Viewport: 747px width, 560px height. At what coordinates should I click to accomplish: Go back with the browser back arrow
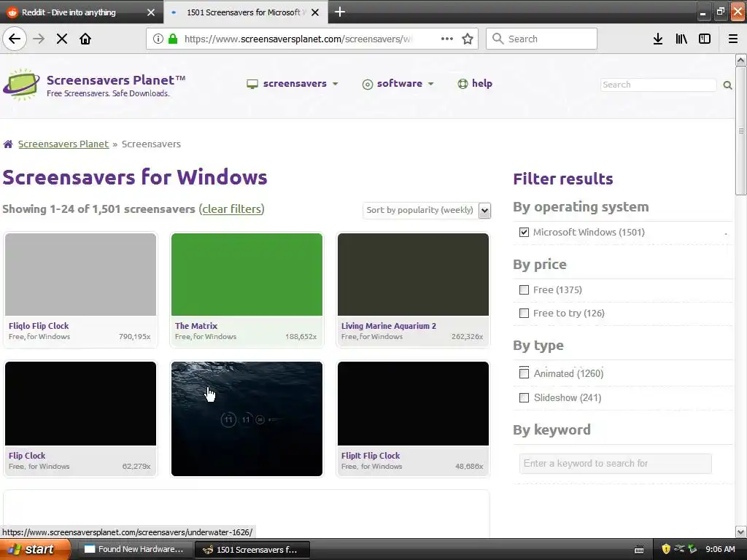tap(15, 39)
